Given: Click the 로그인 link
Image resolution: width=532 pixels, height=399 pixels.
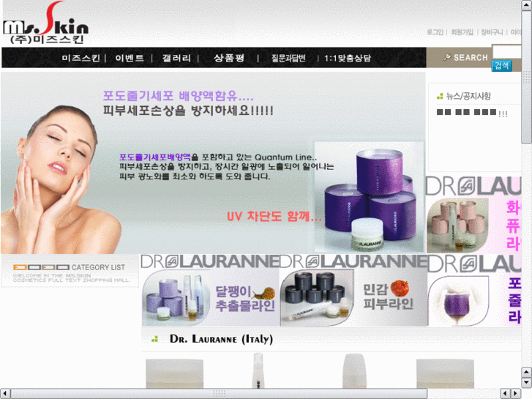Looking at the screenshot, I should tap(435, 32).
